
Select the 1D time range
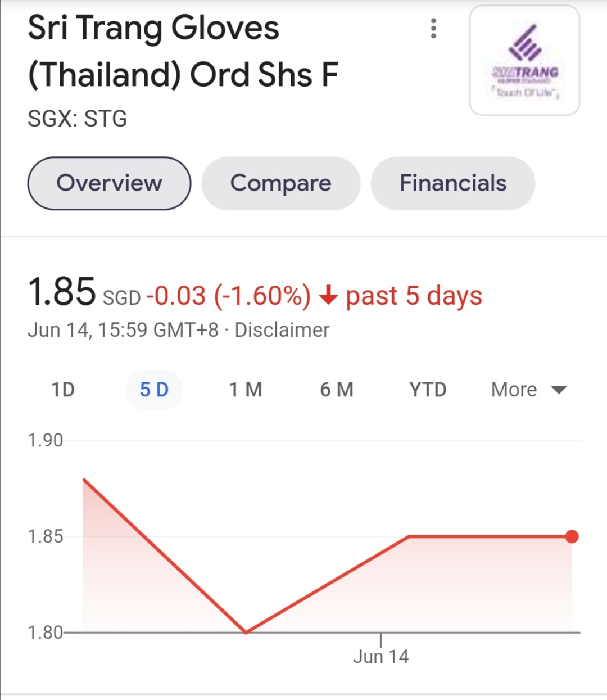tap(63, 390)
